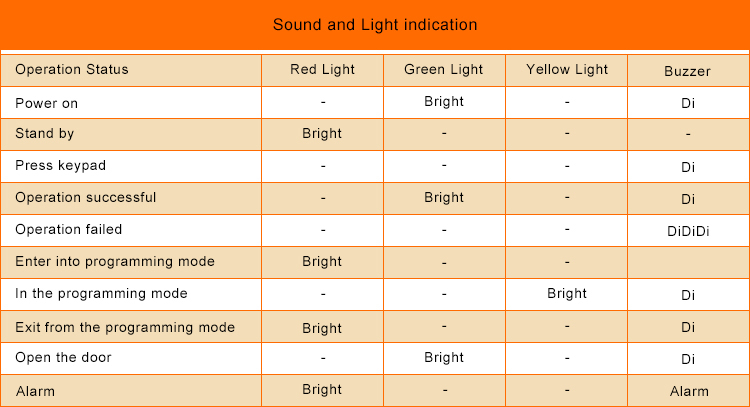Select the 'Buzzer' column header
This screenshot has width=750, height=407.
click(687, 72)
